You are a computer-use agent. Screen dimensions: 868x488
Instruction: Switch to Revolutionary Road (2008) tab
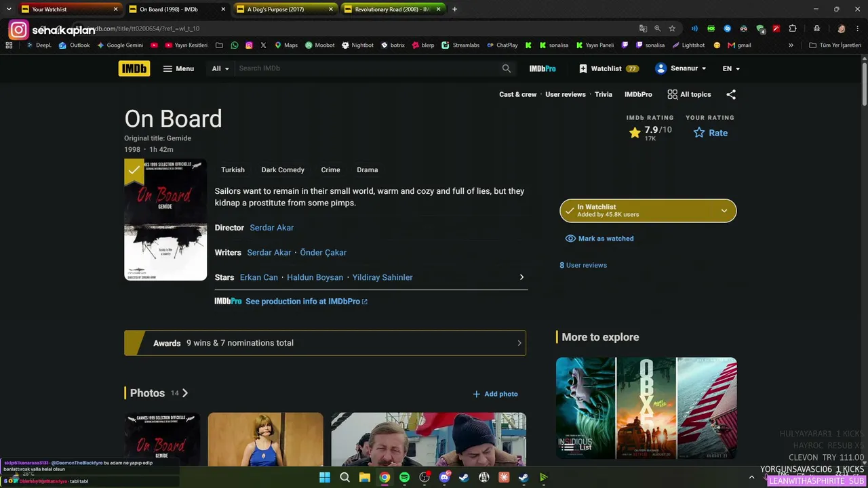(x=392, y=9)
